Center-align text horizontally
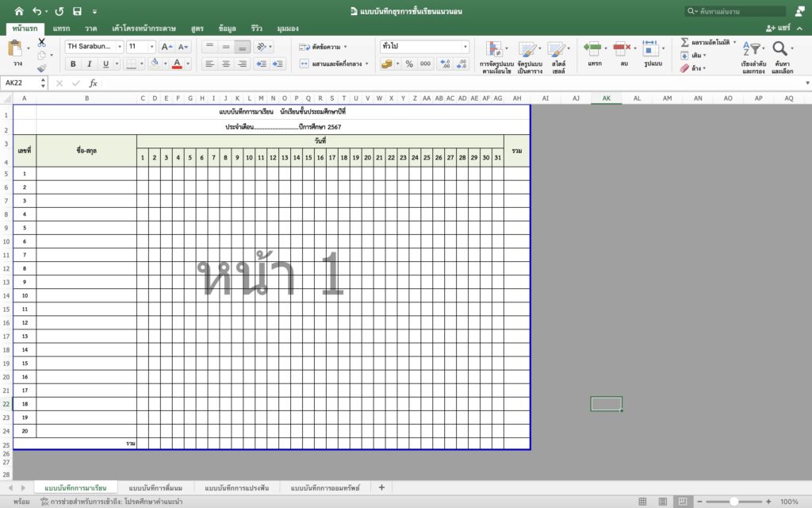 pyautogui.click(x=226, y=63)
